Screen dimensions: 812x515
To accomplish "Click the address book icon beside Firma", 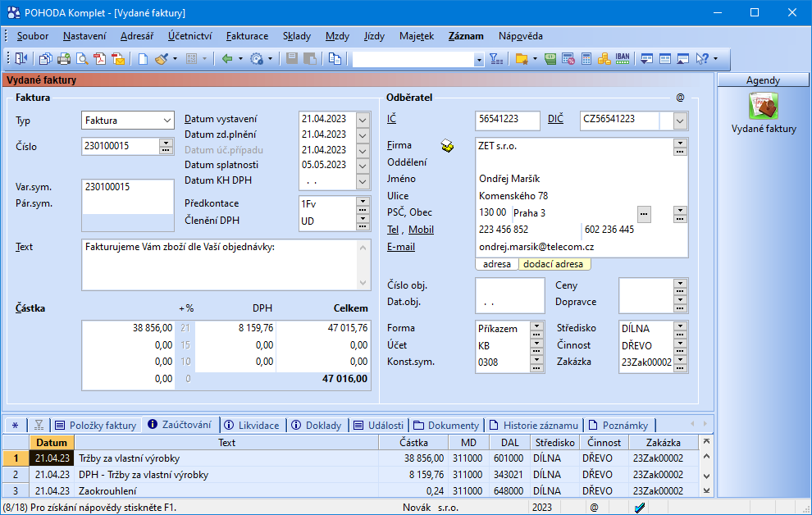I will tap(448, 146).
